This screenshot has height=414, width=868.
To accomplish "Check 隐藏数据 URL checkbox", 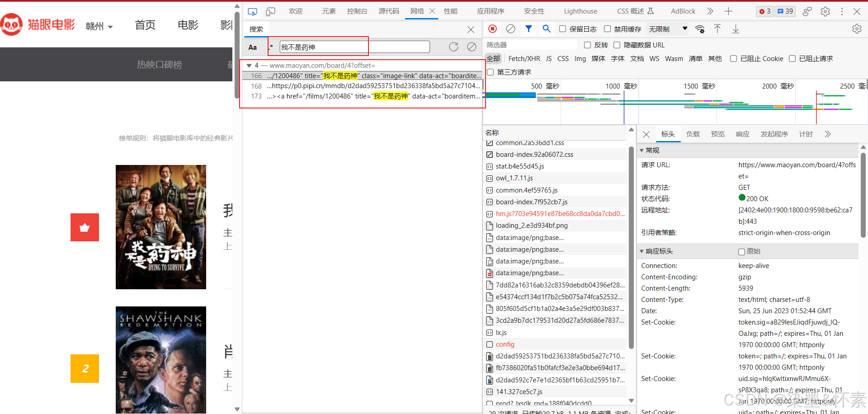I will click(x=617, y=45).
